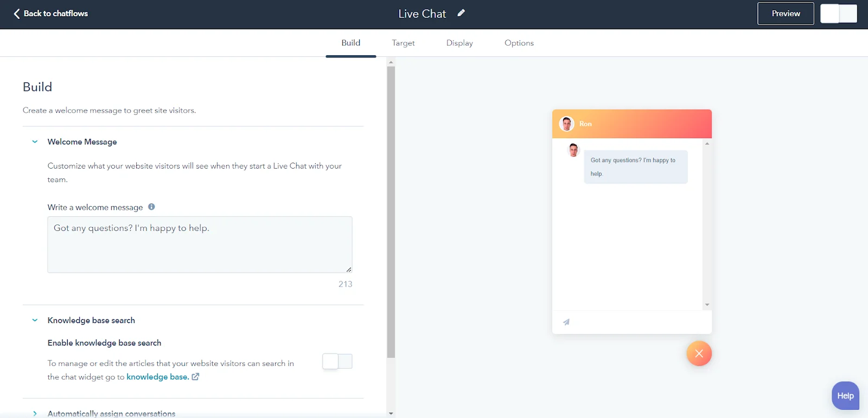The image size is (868, 418).
Task: Open the knowledge base link
Action: [x=158, y=377]
